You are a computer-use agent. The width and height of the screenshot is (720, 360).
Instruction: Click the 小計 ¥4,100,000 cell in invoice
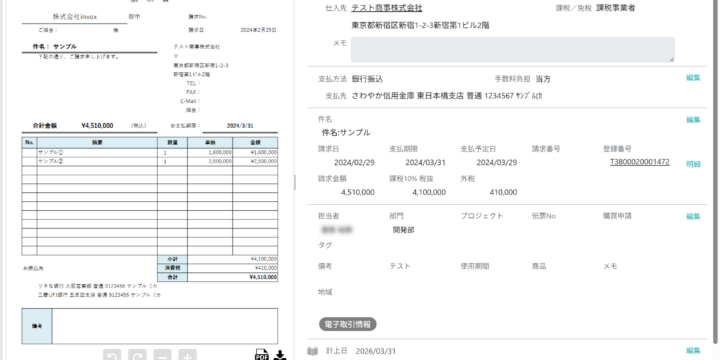click(x=232, y=259)
